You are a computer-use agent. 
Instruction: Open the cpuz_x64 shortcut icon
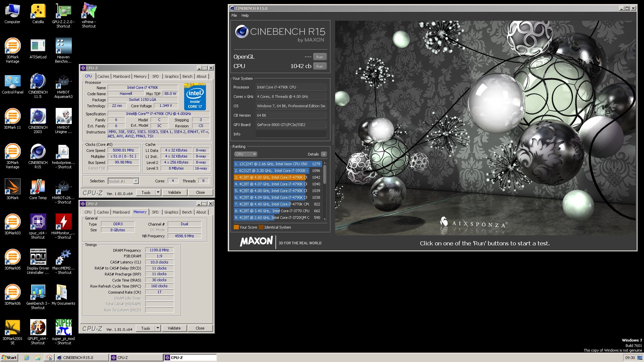pyautogui.click(x=38, y=227)
